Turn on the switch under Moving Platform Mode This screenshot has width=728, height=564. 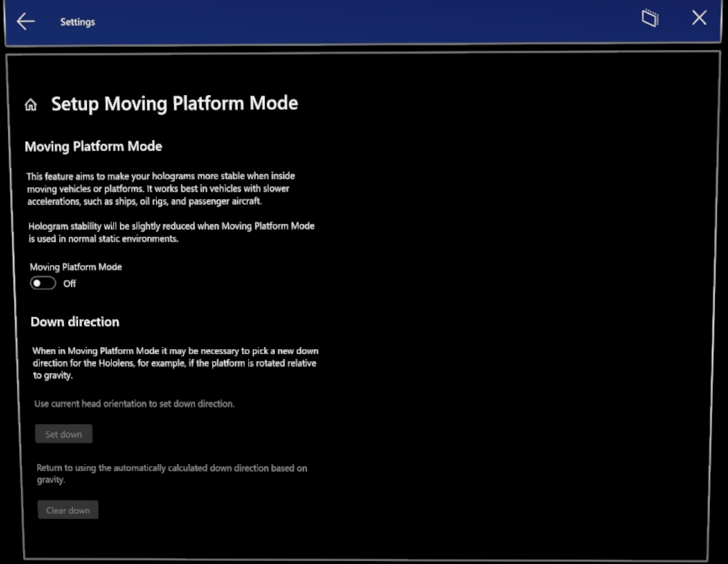click(43, 283)
